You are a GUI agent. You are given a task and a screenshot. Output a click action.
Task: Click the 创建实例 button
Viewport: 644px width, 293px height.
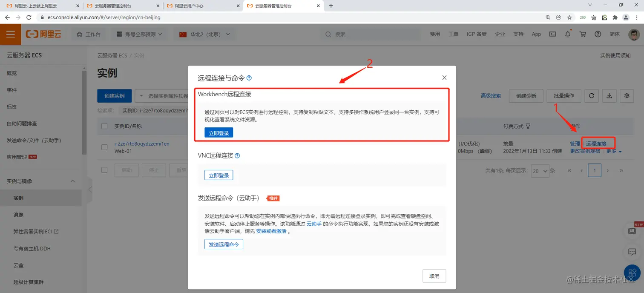point(114,96)
